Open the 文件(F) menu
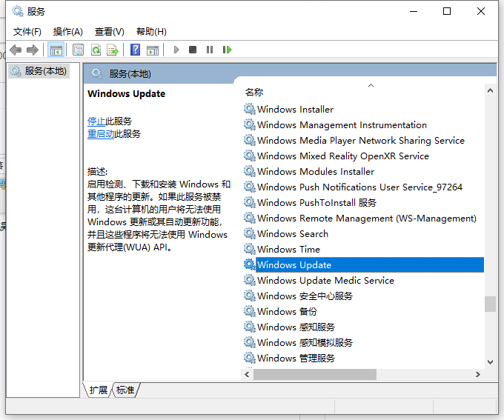The width and height of the screenshot is (504, 420). 27,31
